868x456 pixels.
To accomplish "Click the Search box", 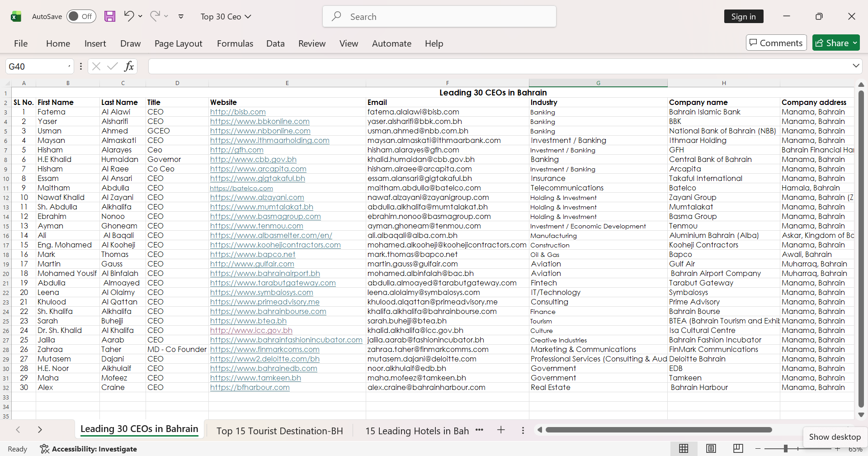I will click(439, 17).
